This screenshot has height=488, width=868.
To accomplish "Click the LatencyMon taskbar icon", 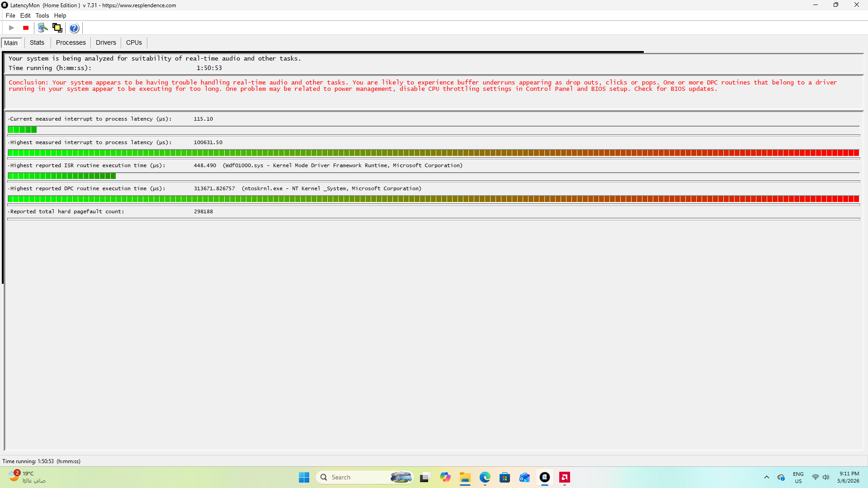I will (x=545, y=477).
